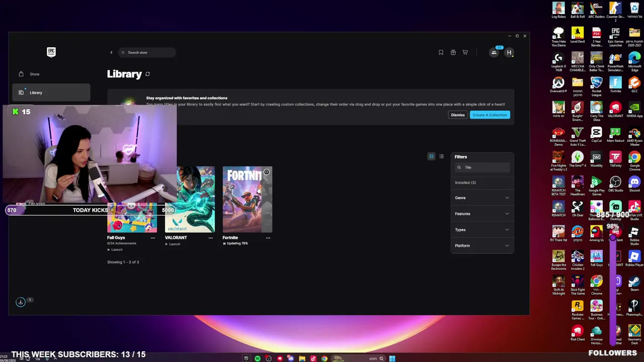Viewport: 644px width, 362px height.
Task: Launch Fall Guys from the library
Action: [x=115, y=250]
